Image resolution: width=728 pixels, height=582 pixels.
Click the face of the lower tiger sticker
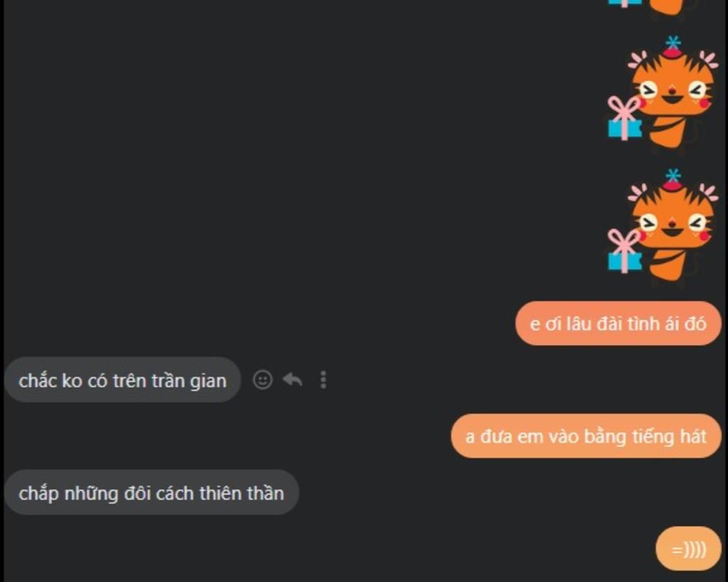[x=673, y=224]
